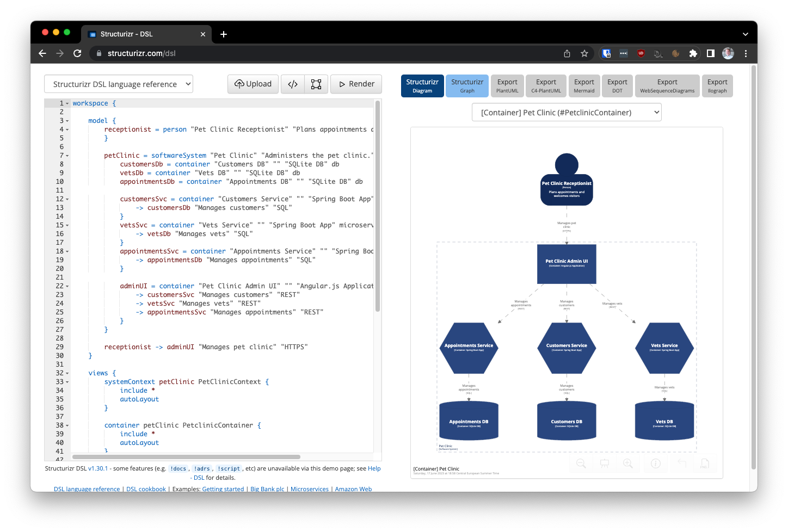Collapse the views block on line 32

tap(67, 373)
